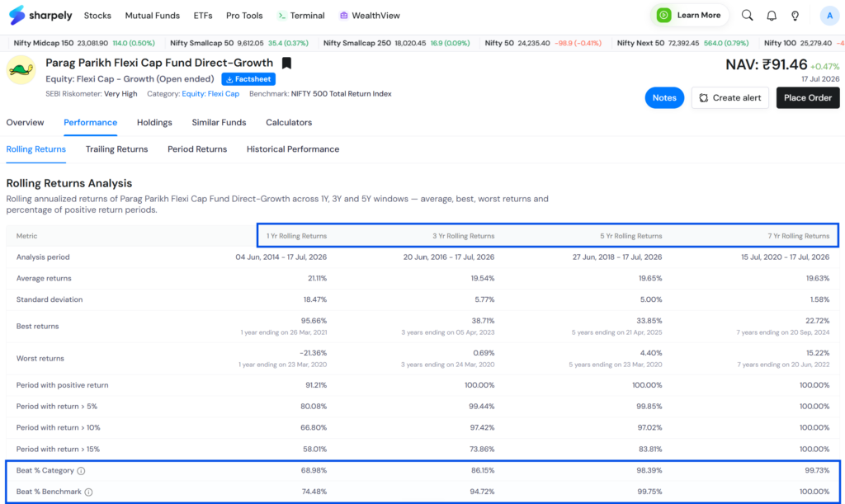Click the Rolling Returns Analysis heading
Image resolution: width=845 pixels, height=504 pixels.
coord(69,183)
